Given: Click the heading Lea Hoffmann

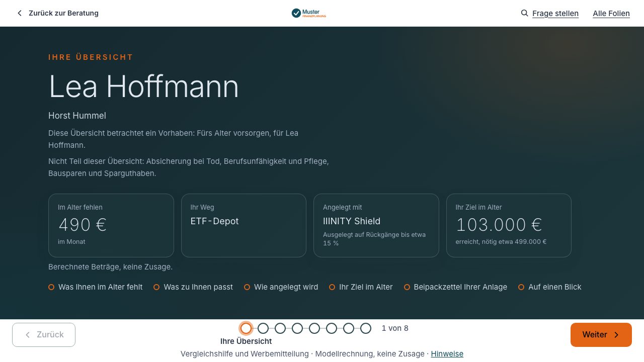Looking at the screenshot, I should [143, 86].
